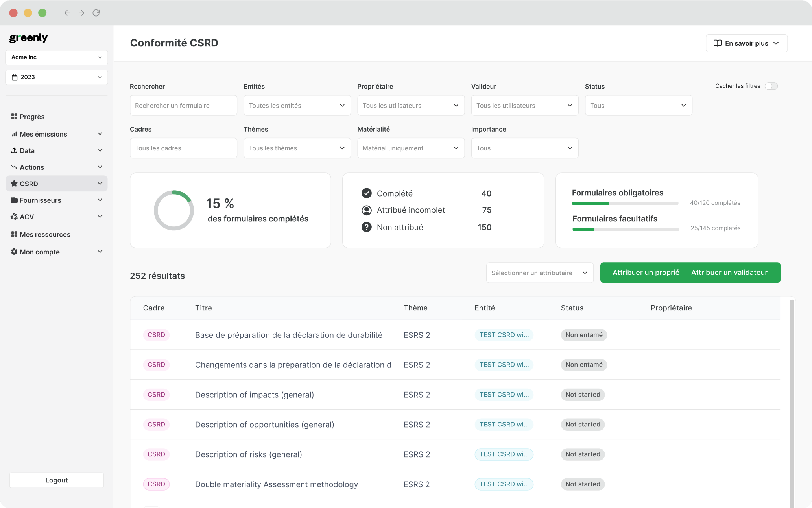The image size is (812, 508).
Task: Click the ACV lifecycle icon in sidebar
Action: coord(14,216)
